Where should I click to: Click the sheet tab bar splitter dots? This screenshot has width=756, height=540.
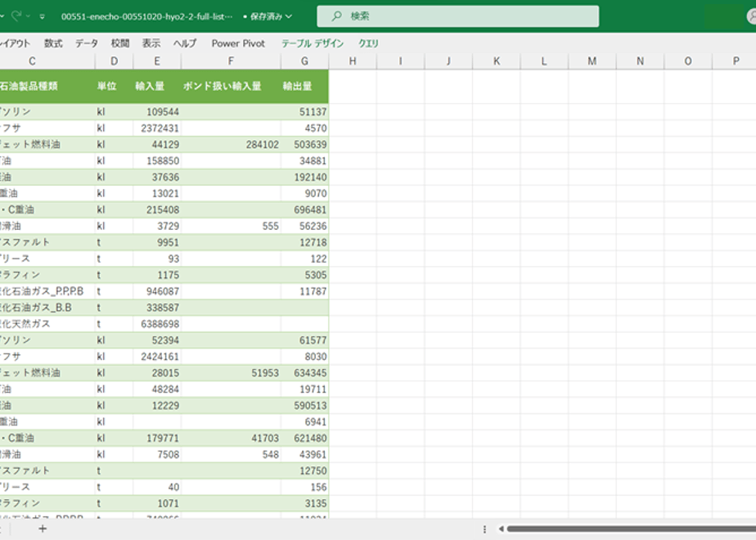click(484, 529)
